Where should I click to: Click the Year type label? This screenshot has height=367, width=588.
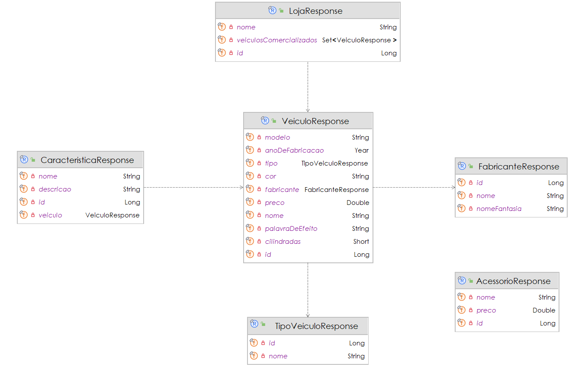pos(362,150)
